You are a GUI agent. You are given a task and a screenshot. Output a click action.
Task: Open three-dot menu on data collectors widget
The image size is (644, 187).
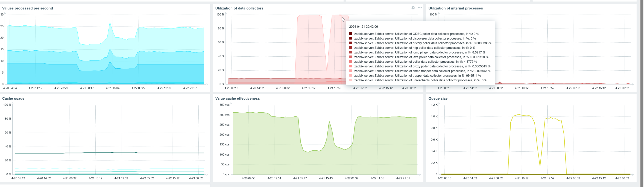(420, 8)
